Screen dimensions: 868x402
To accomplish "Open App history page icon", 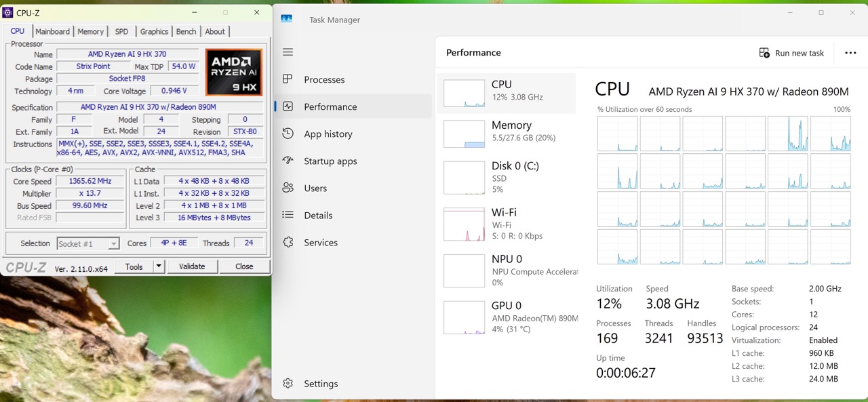I will pyautogui.click(x=288, y=134).
